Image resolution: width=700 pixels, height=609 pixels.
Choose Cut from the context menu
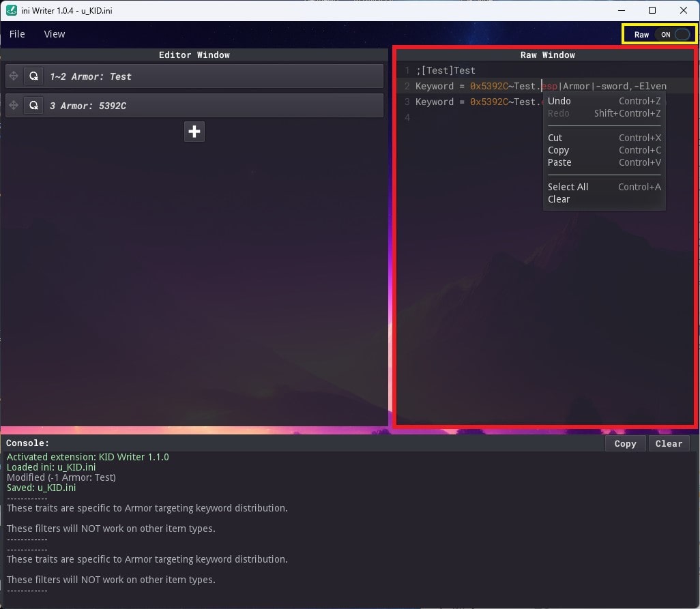tap(555, 138)
